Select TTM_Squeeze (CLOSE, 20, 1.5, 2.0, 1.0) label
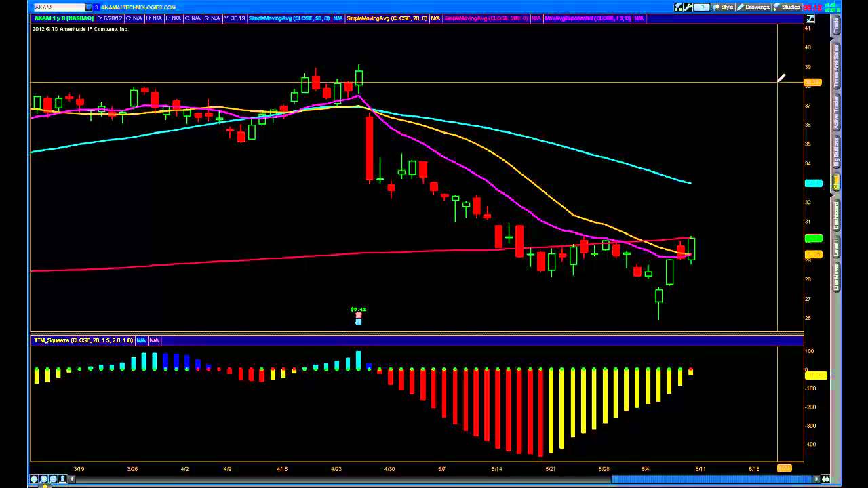868x488 pixels. [83, 340]
